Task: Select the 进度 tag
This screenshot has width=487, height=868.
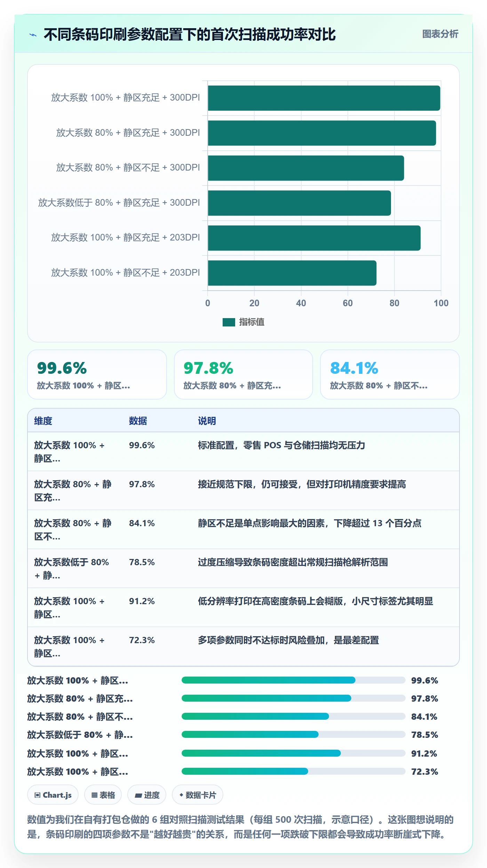Action: [147, 795]
